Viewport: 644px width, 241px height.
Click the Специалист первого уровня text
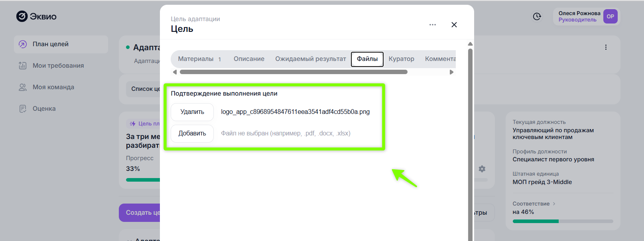click(553, 159)
